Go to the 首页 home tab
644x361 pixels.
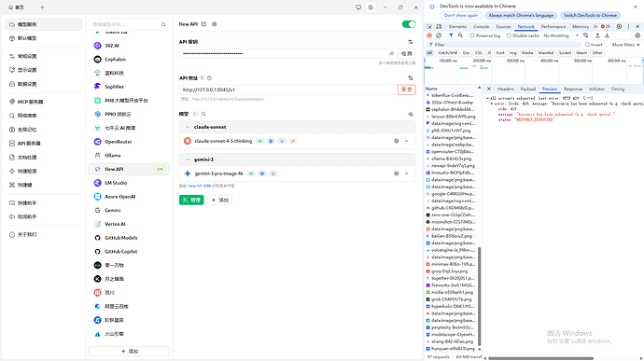pos(17,7)
